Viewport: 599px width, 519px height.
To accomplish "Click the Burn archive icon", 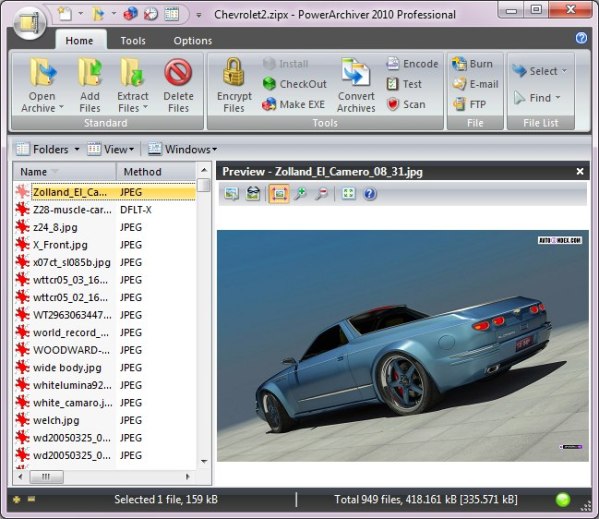I will click(459, 64).
